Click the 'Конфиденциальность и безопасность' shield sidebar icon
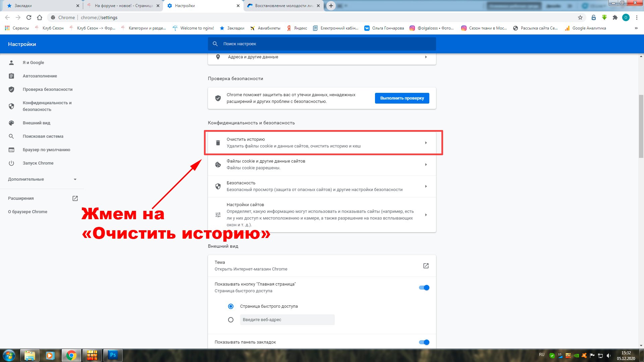This screenshot has width=644, height=362. point(12,106)
